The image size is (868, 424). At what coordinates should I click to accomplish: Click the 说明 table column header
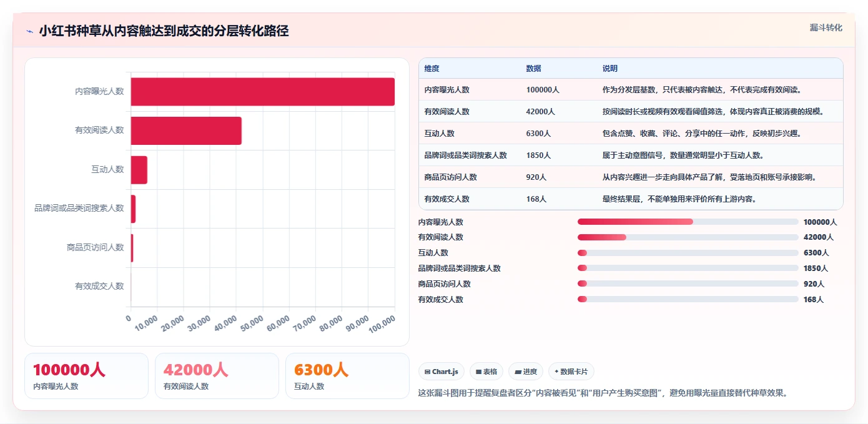coord(609,69)
